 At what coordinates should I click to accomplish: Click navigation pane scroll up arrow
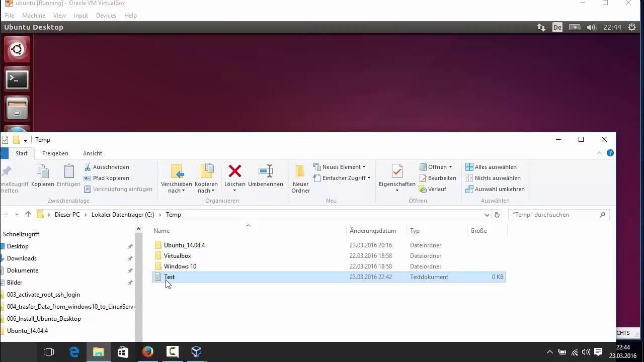[x=138, y=229]
